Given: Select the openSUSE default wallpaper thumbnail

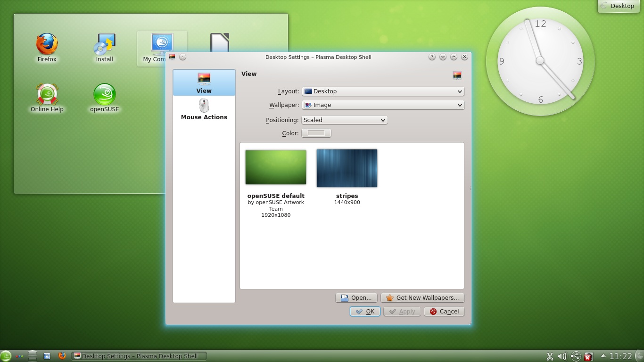Looking at the screenshot, I should point(276,167).
